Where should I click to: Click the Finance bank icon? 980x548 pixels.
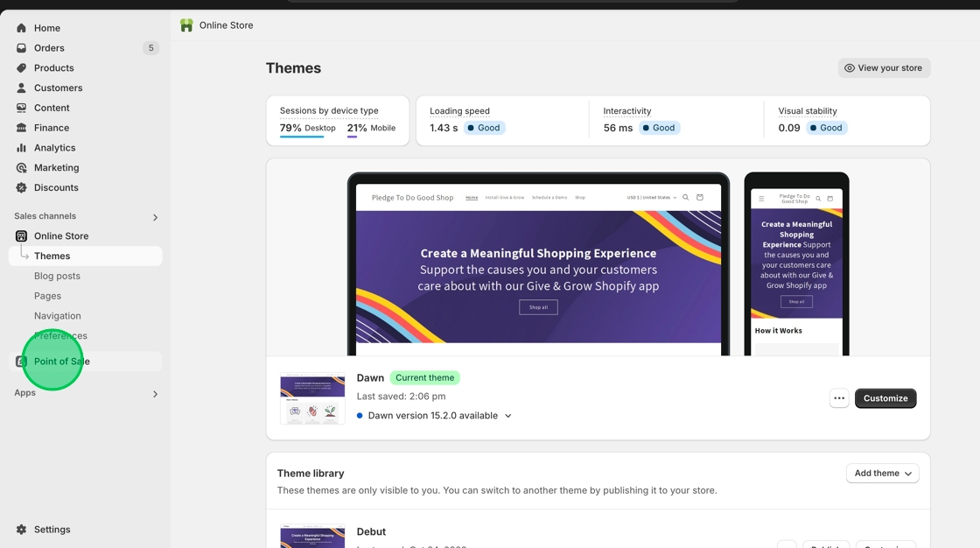21,128
